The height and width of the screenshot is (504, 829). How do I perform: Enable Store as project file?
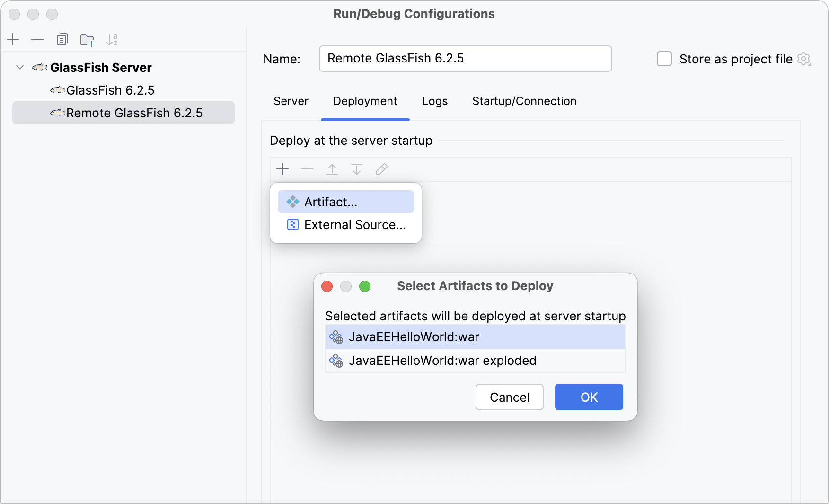pos(664,59)
